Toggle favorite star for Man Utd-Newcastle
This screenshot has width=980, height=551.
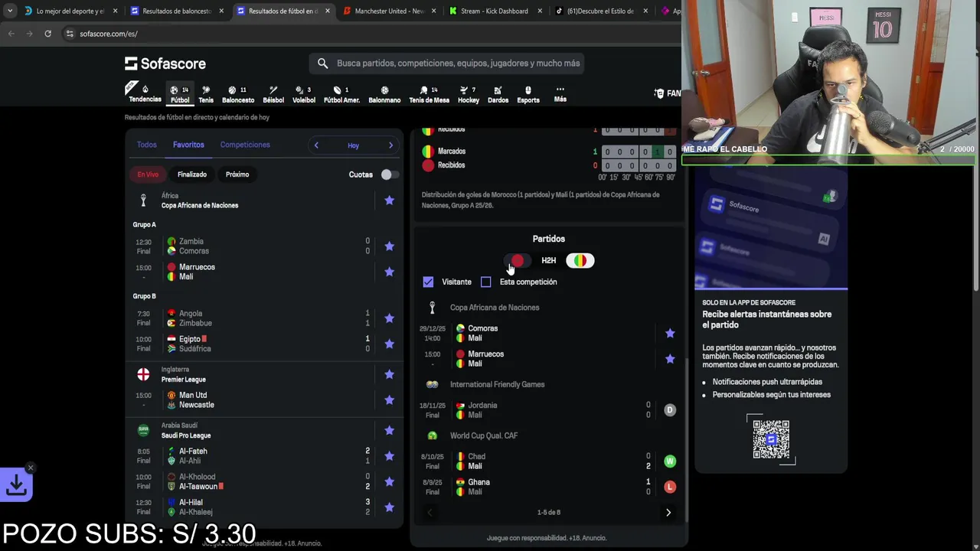pos(389,399)
